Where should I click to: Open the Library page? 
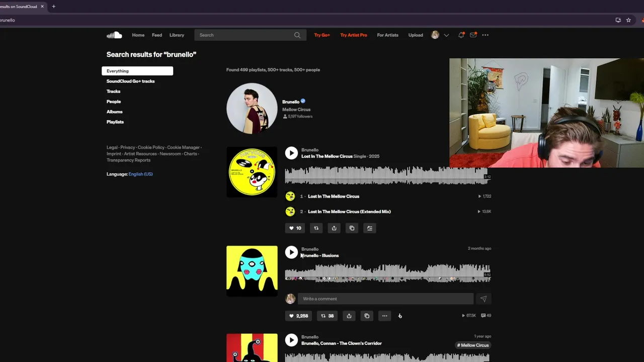tap(177, 35)
